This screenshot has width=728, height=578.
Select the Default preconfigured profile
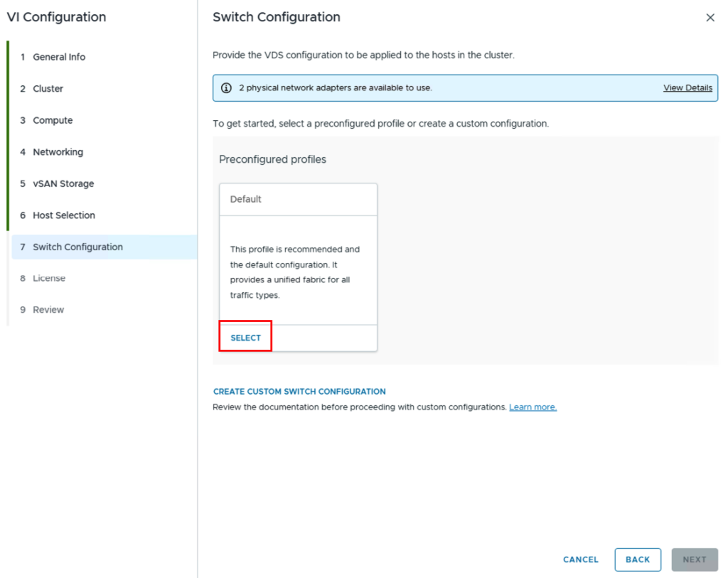click(245, 338)
